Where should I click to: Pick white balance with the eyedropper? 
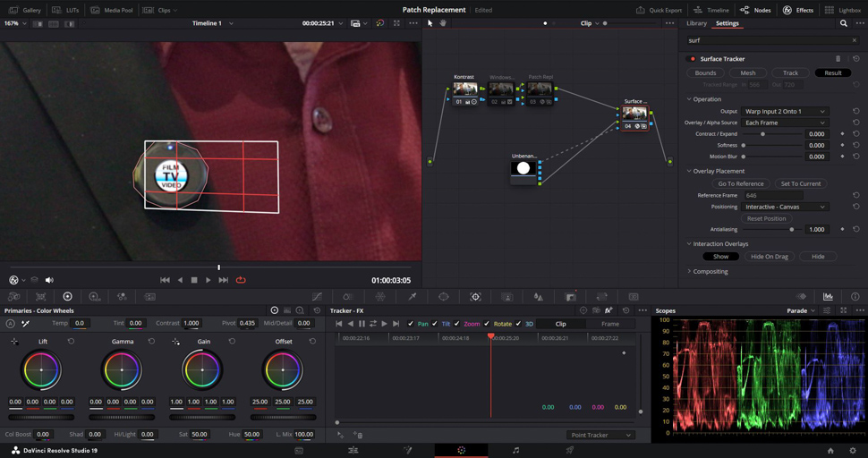click(x=25, y=323)
